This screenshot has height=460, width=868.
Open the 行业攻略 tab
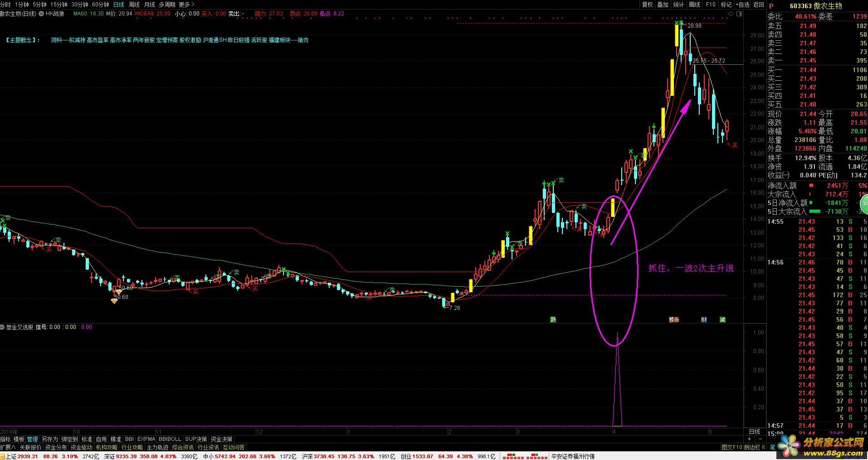coord(132,447)
